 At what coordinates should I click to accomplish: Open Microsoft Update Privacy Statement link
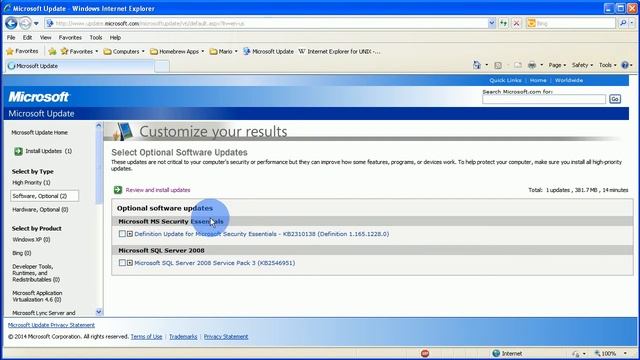[x=51, y=325]
